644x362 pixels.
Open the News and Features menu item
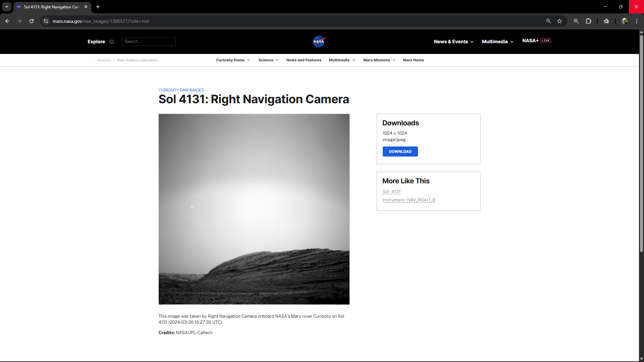click(304, 60)
